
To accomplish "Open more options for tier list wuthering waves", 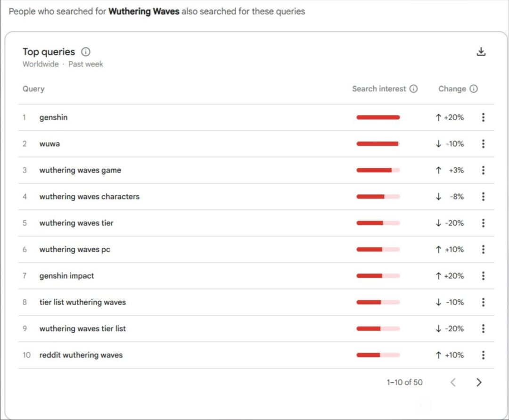I will coord(483,302).
